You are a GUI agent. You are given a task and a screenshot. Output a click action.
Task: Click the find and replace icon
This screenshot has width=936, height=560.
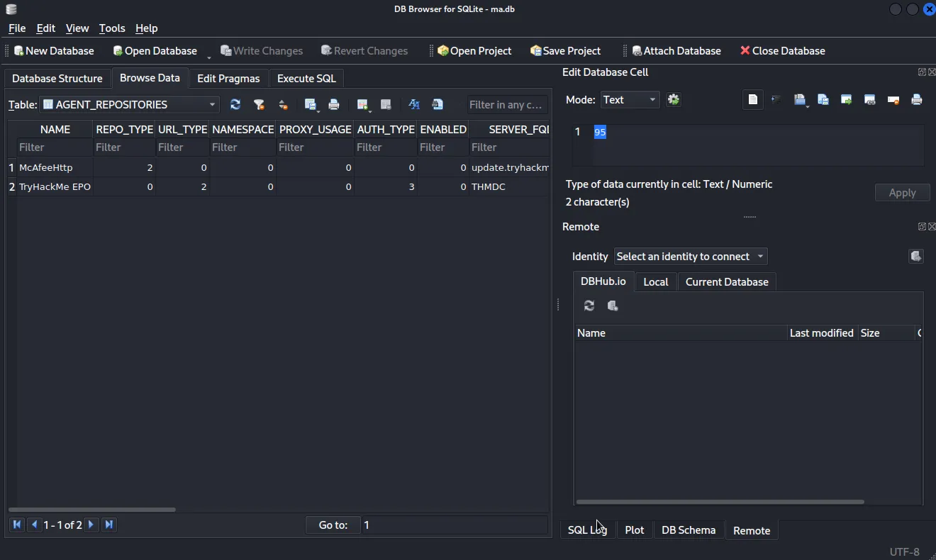(438, 104)
